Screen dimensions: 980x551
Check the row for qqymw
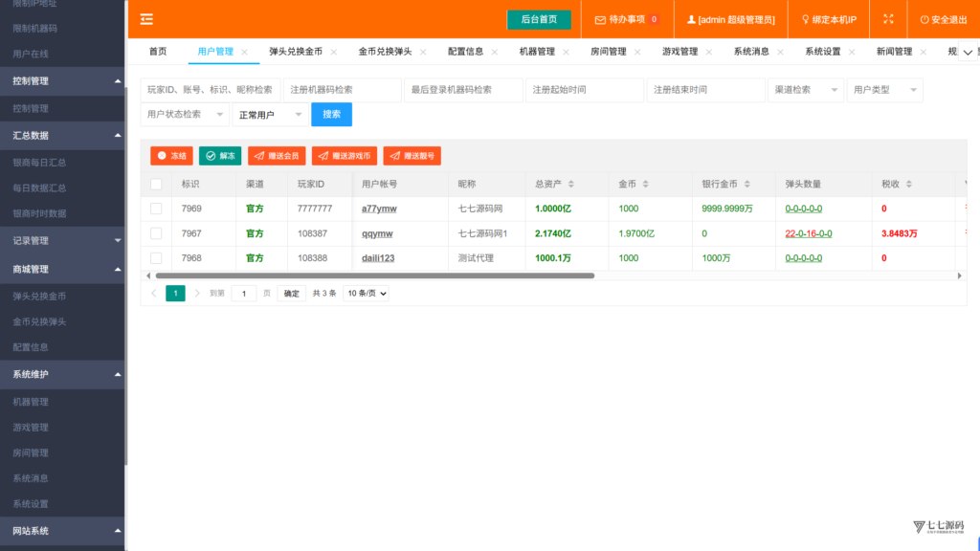point(156,233)
